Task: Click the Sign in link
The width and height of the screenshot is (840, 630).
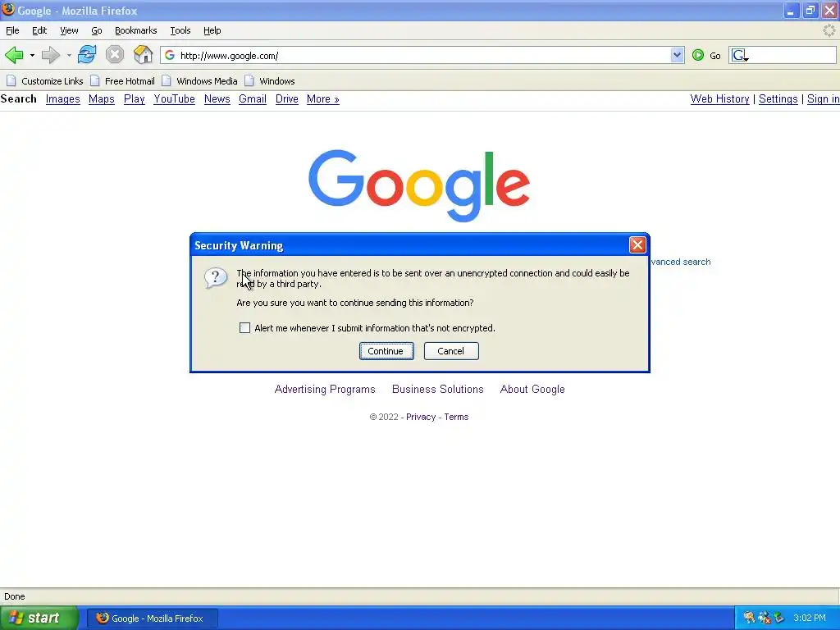Action: [x=824, y=99]
